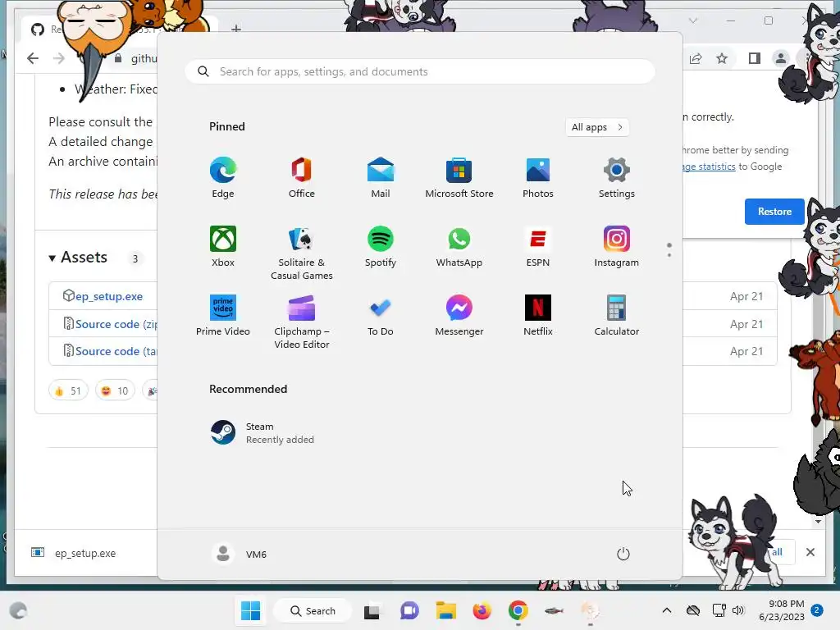840x630 pixels.
Task: Launch the Photos app
Action: point(538,178)
